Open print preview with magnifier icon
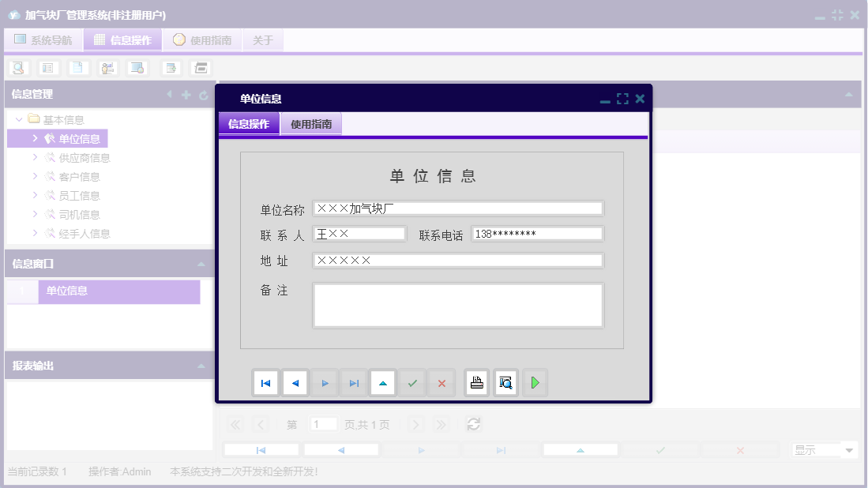The image size is (868, 488). point(505,383)
